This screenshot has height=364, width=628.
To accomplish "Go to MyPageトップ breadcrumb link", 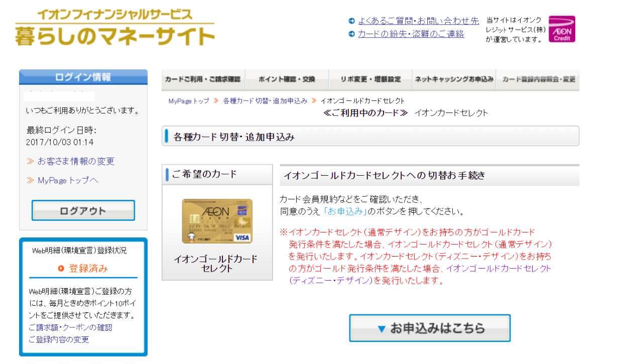I will point(189,101).
